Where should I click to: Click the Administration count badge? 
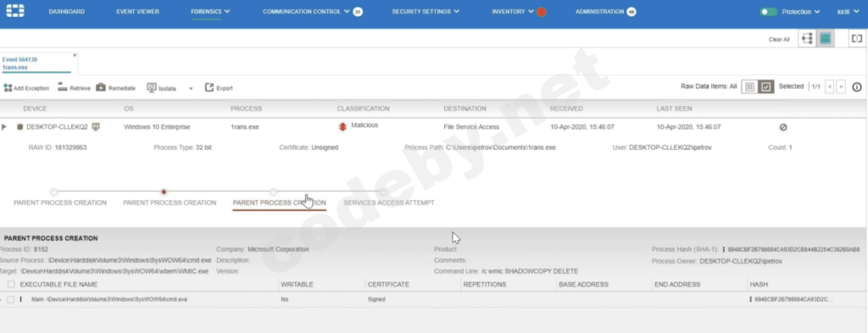point(631,12)
